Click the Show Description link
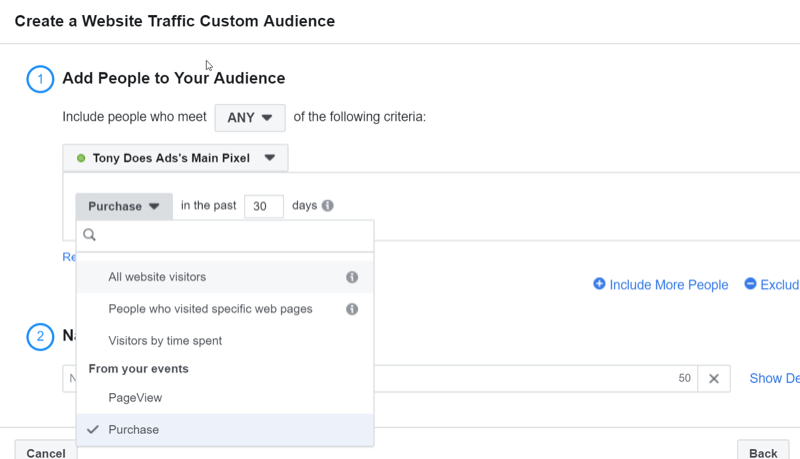Screen dimensions: 800x459 pos(774,378)
